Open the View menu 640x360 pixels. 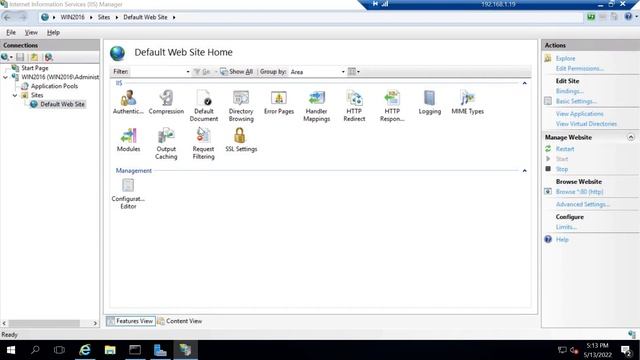31,32
